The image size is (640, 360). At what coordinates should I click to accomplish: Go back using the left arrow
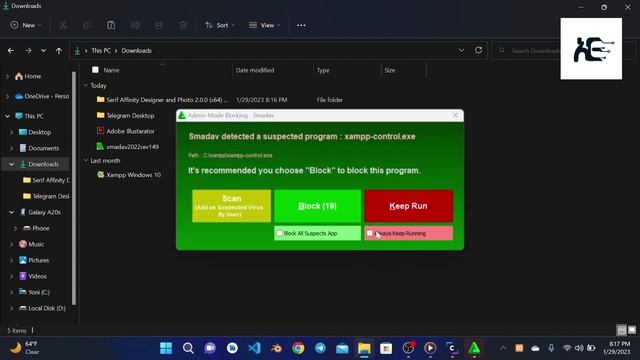point(11,51)
